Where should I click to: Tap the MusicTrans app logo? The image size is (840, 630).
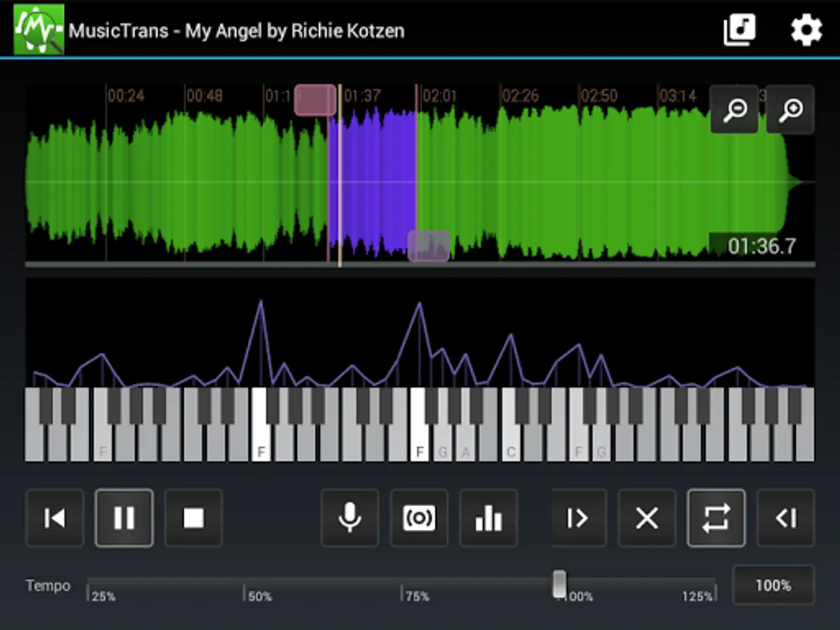click(x=39, y=29)
